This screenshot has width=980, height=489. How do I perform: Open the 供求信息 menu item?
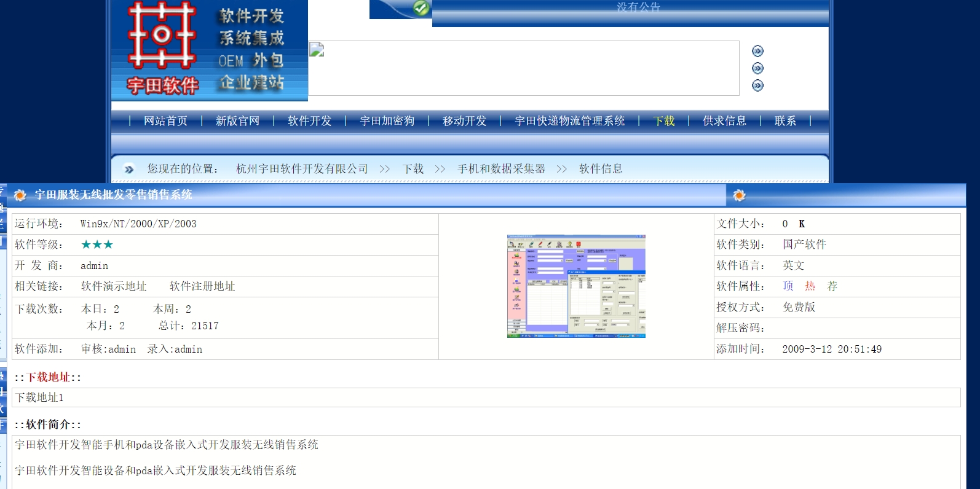point(724,121)
